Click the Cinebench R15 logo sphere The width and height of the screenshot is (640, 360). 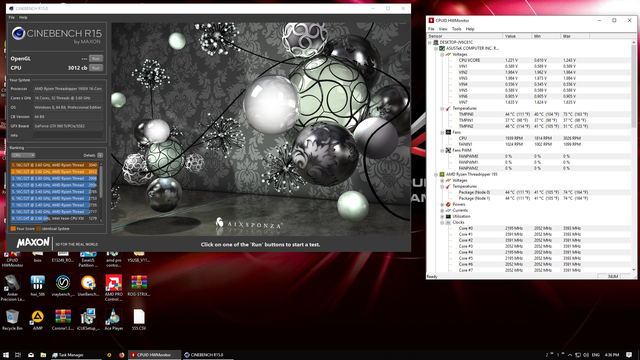click(x=18, y=33)
